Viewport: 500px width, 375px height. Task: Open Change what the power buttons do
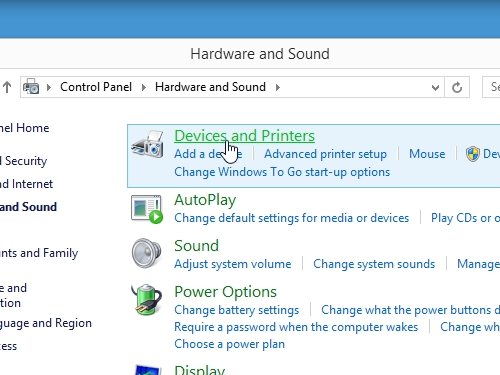click(x=410, y=310)
